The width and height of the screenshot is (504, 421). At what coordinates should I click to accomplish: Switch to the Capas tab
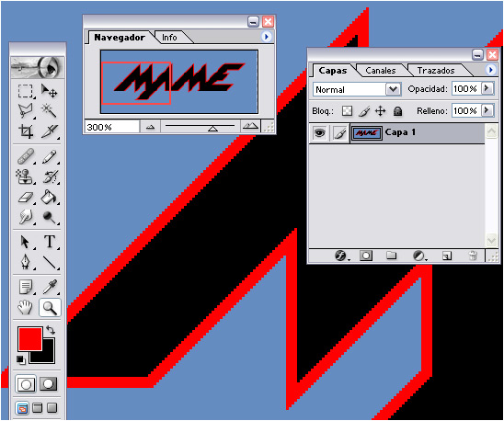tap(333, 71)
